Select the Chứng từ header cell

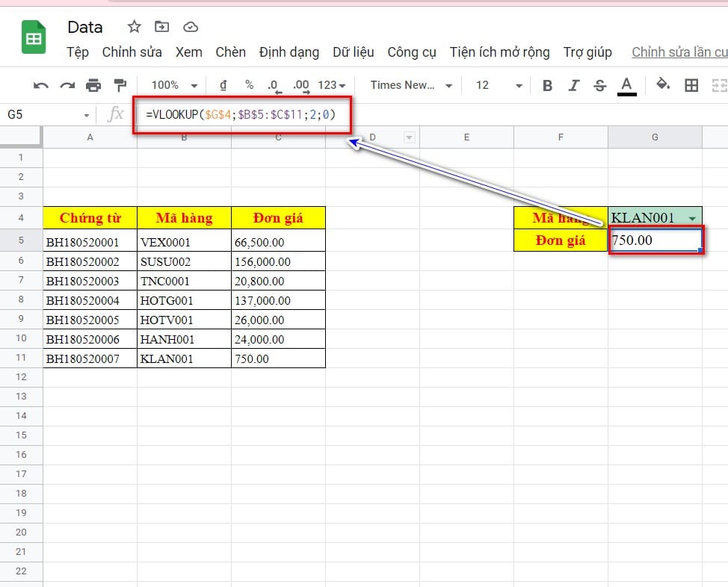point(90,217)
